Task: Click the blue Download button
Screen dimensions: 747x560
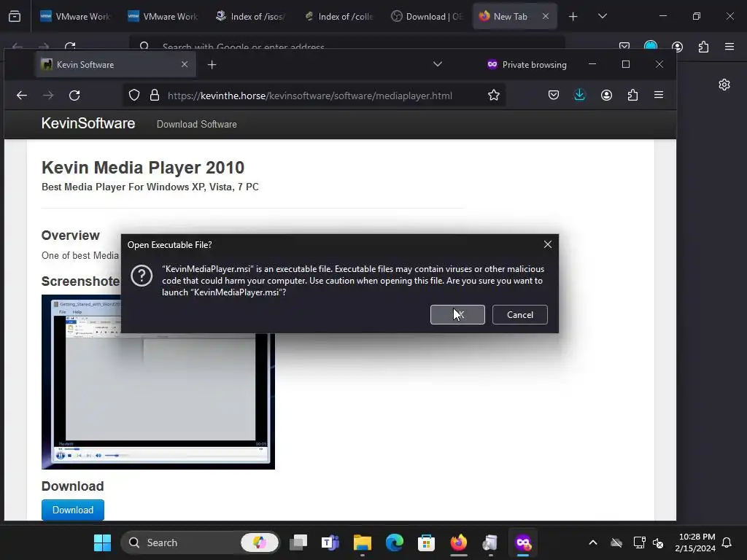Action: [x=73, y=510]
